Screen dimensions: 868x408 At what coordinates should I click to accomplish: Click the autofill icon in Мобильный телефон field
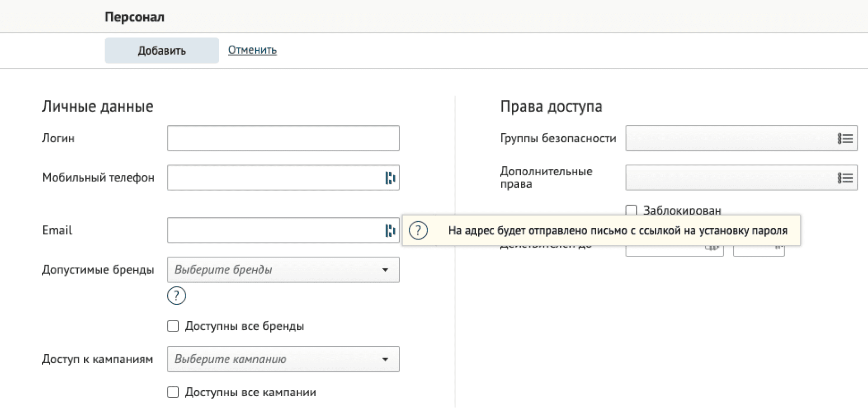[390, 178]
